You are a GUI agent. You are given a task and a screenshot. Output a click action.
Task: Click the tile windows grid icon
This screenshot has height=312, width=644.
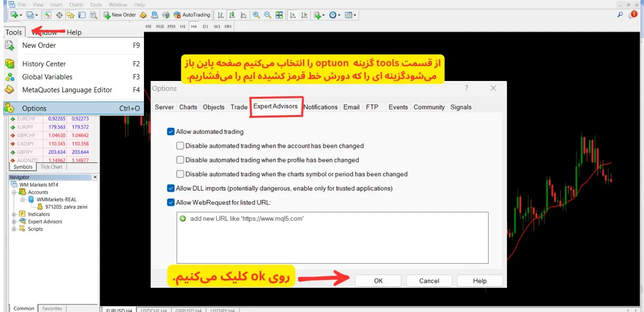pyautogui.click(x=279, y=15)
